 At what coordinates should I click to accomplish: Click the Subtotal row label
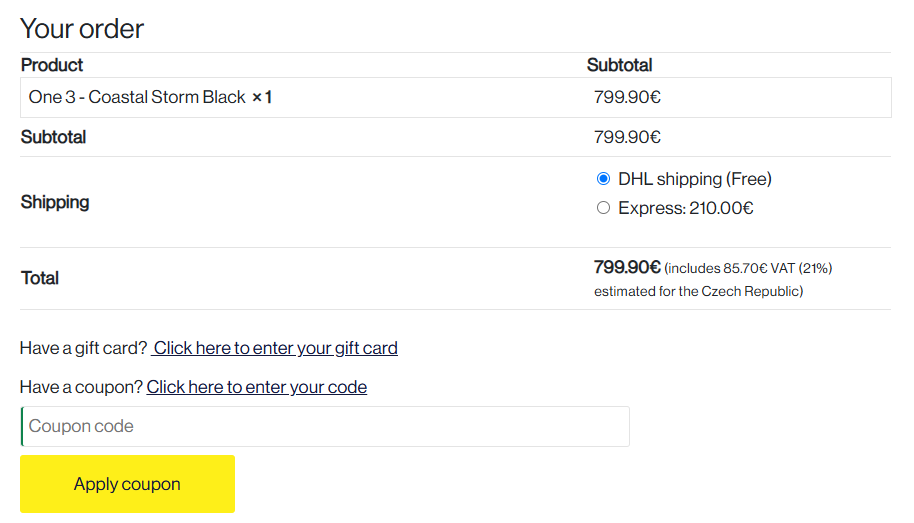pos(54,137)
